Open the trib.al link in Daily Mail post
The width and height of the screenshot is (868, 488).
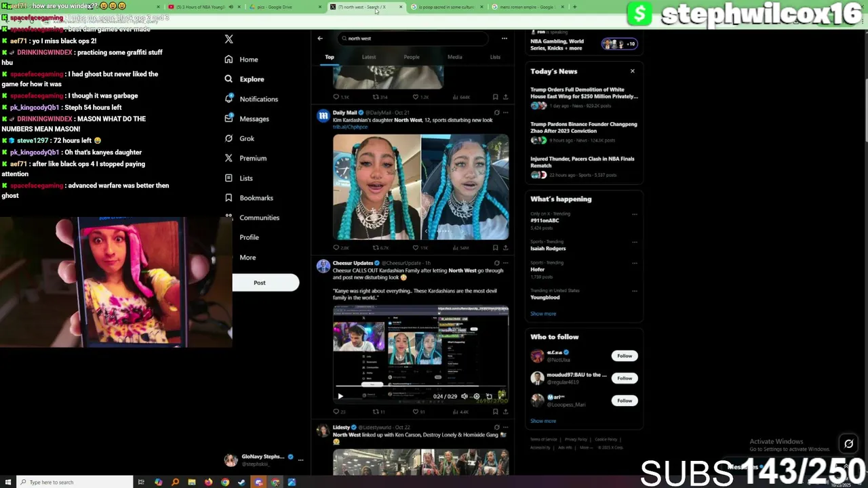click(x=350, y=127)
